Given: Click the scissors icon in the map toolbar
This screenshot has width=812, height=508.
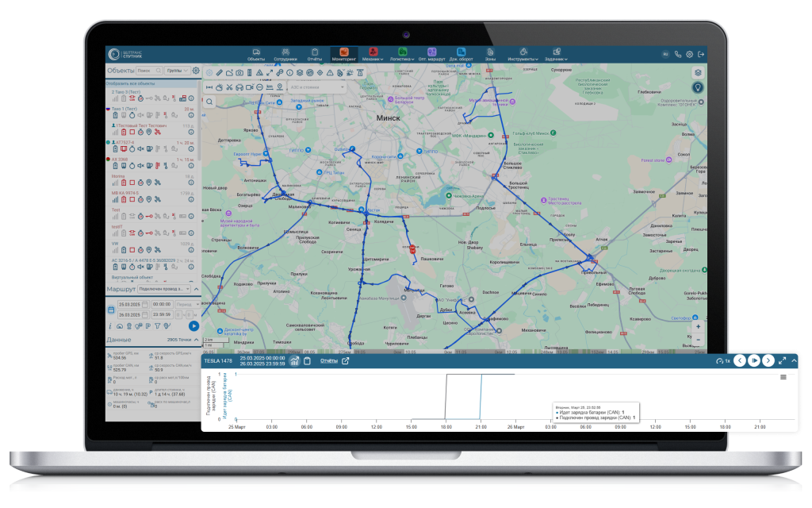Looking at the screenshot, I should [229, 87].
